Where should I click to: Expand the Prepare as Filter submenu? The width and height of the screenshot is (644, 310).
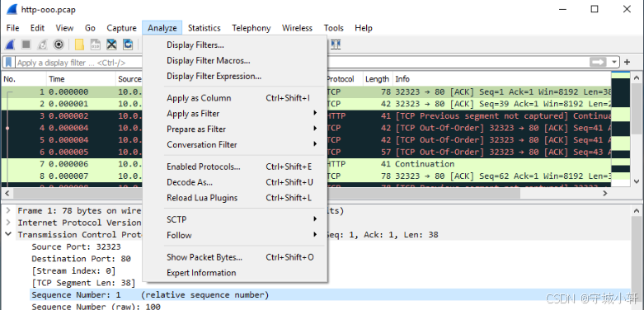click(x=235, y=129)
